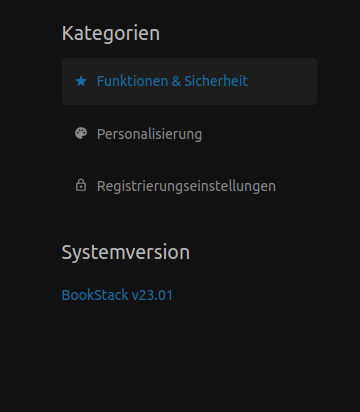This screenshot has width=360, height=412.
Task: Select the gray lock icon
Action: tap(81, 185)
